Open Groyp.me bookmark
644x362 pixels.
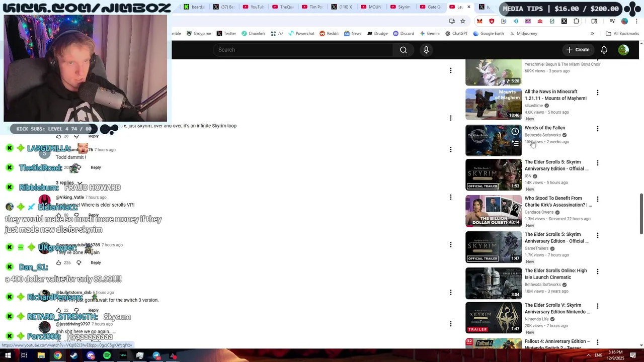(199, 34)
